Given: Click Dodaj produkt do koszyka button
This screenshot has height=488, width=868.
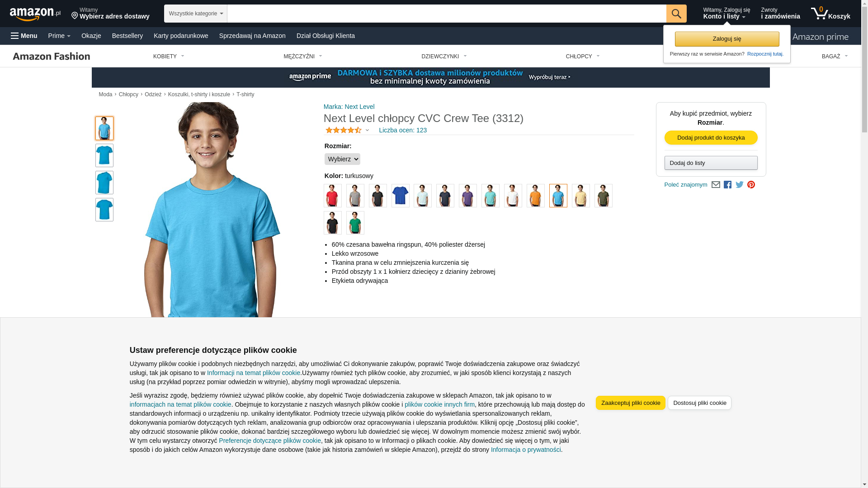Looking at the screenshot, I should [711, 137].
